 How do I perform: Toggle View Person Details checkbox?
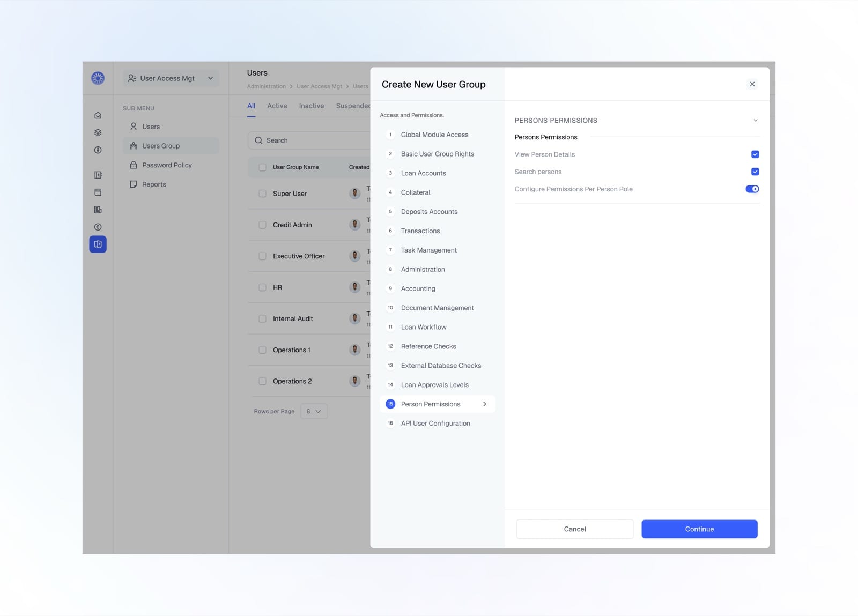(x=755, y=154)
